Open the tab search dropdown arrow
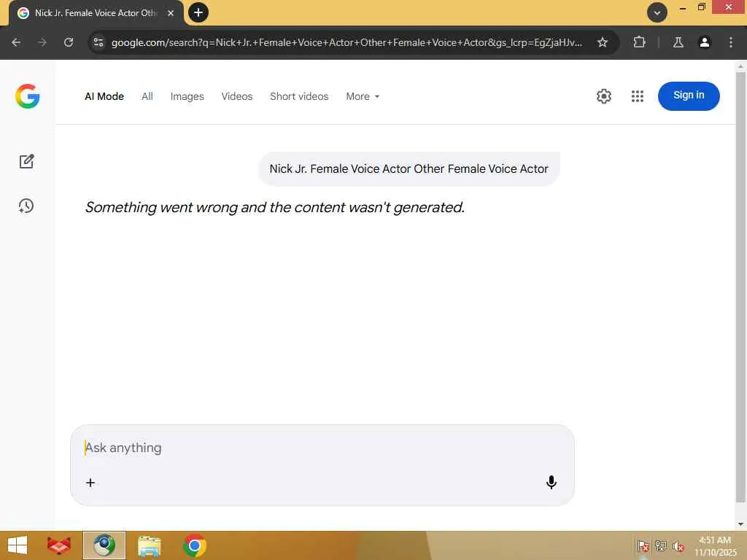This screenshot has height=560, width=747. (x=657, y=13)
